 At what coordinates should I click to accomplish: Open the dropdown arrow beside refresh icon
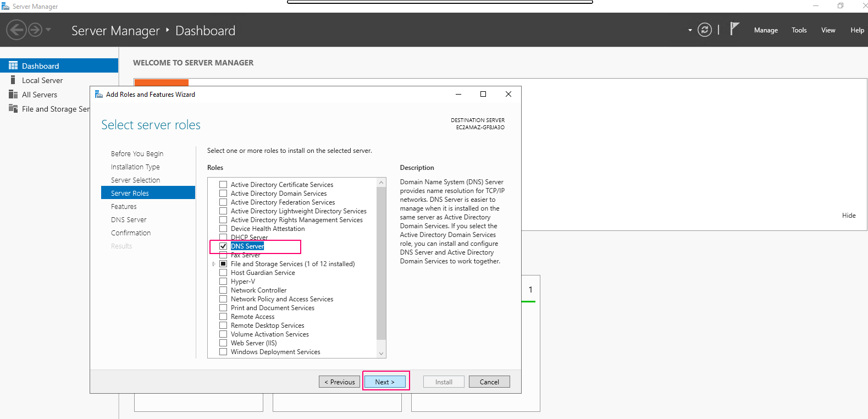(x=690, y=30)
